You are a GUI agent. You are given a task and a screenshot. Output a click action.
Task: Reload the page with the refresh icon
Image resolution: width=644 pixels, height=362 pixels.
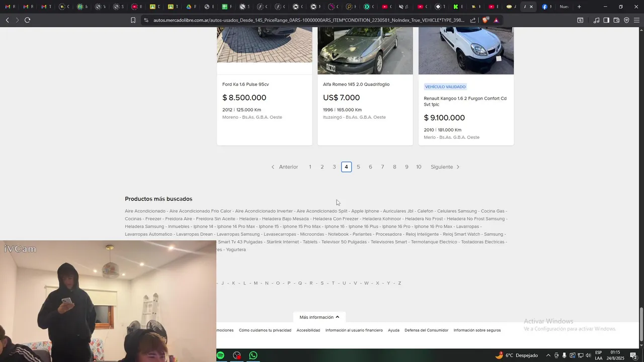point(27,20)
